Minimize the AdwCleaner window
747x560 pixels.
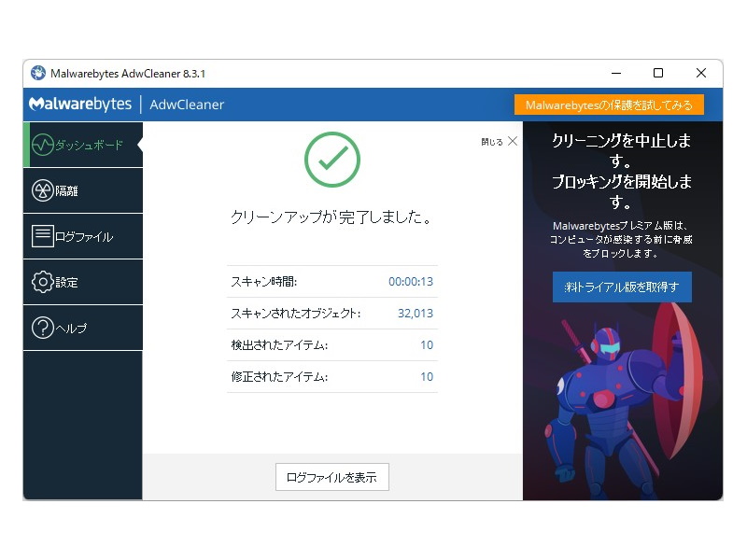coord(616,73)
